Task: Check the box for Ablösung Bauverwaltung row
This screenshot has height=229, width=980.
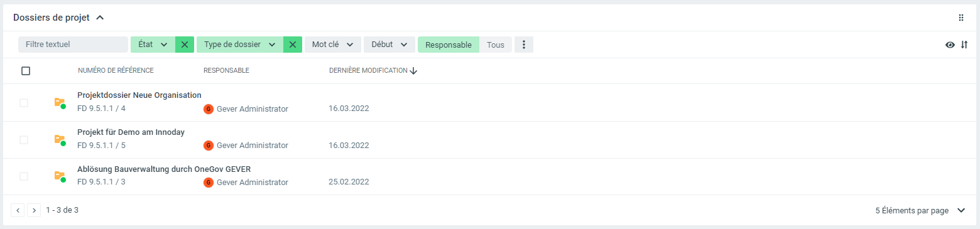Action: [x=24, y=176]
